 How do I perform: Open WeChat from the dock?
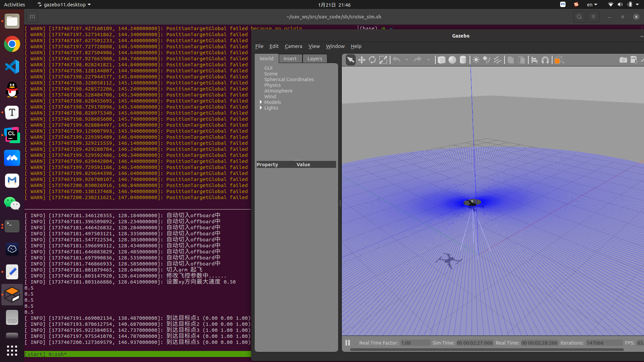coord(12,203)
